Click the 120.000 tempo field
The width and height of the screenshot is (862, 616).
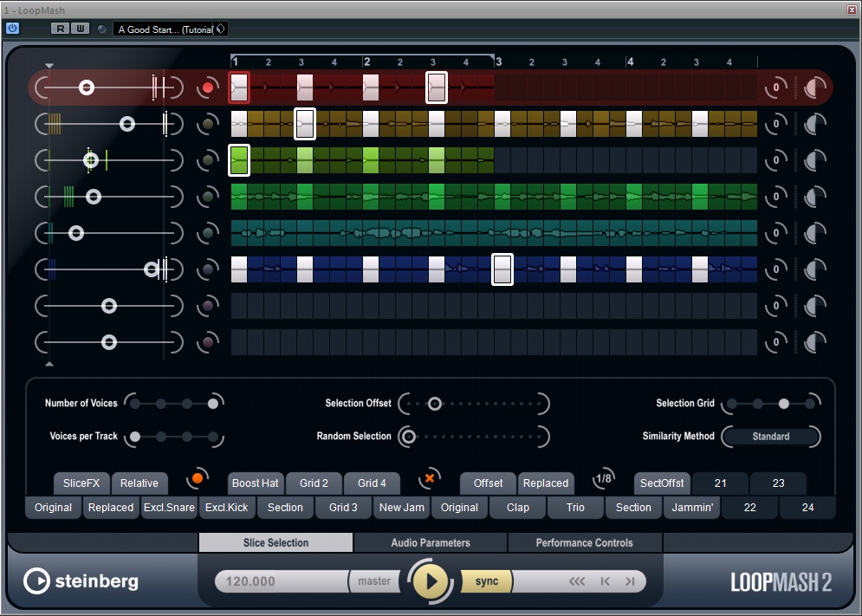(x=282, y=581)
